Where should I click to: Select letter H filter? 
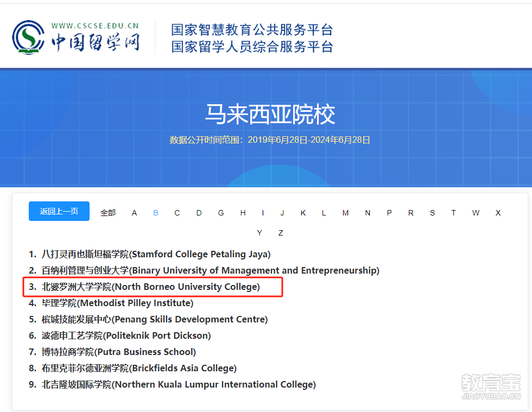(243, 213)
